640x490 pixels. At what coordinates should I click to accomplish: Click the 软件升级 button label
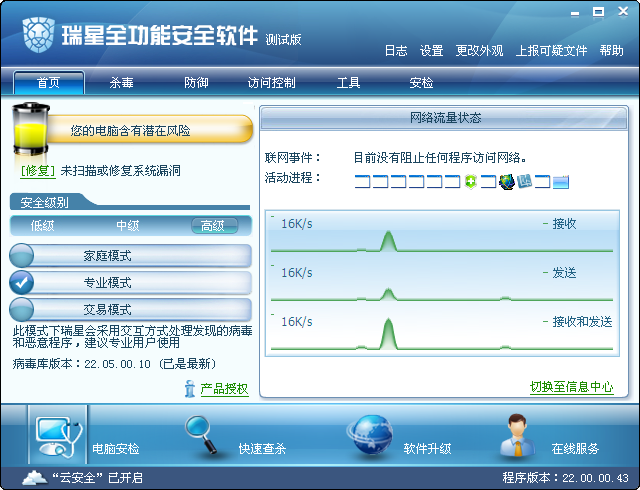click(427, 449)
